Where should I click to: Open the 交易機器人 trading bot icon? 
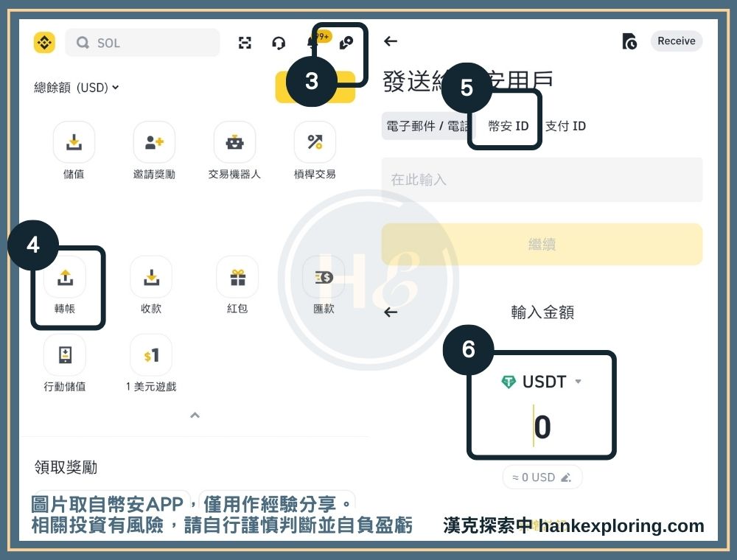pos(234,142)
